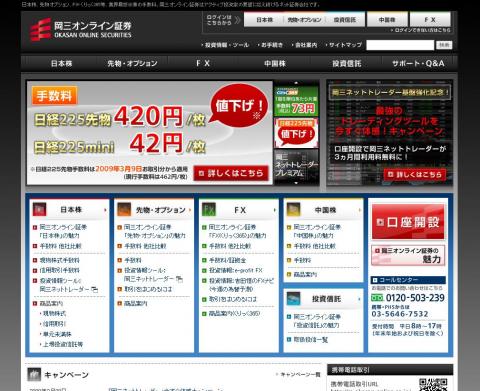
Task: Click the red 日本株 category icon
Action: coord(39,209)
